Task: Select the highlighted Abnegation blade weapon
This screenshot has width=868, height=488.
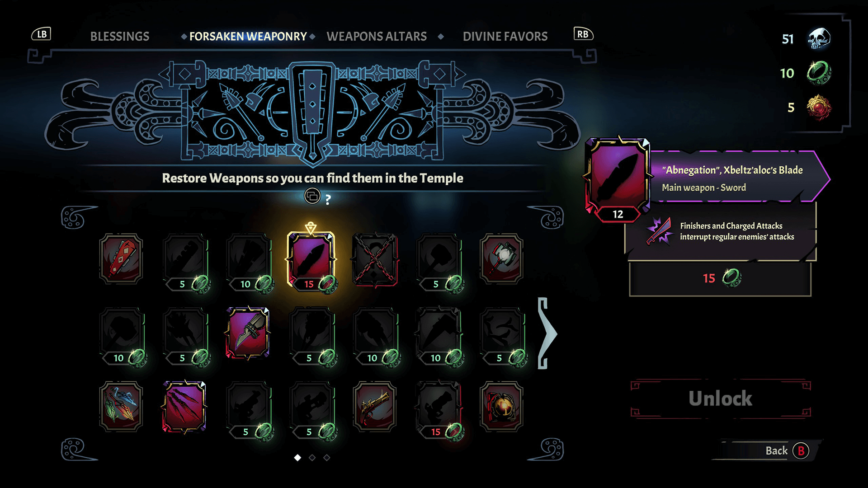Action: pos(311,260)
